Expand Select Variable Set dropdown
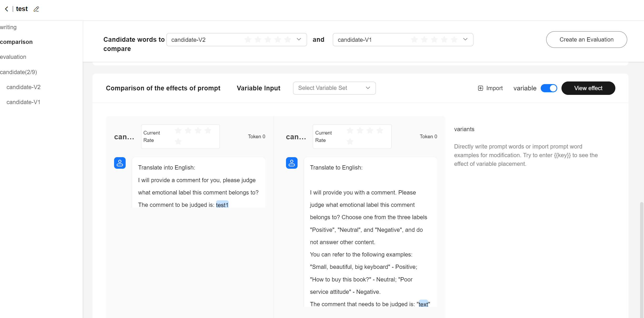This screenshot has width=644, height=318. (x=334, y=88)
